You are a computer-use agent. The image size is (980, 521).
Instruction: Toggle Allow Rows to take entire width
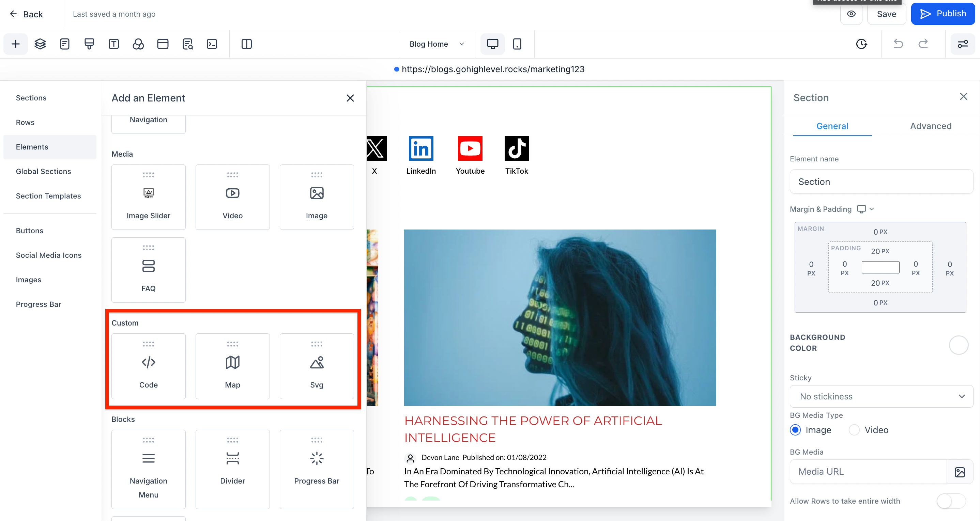click(951, 501)
